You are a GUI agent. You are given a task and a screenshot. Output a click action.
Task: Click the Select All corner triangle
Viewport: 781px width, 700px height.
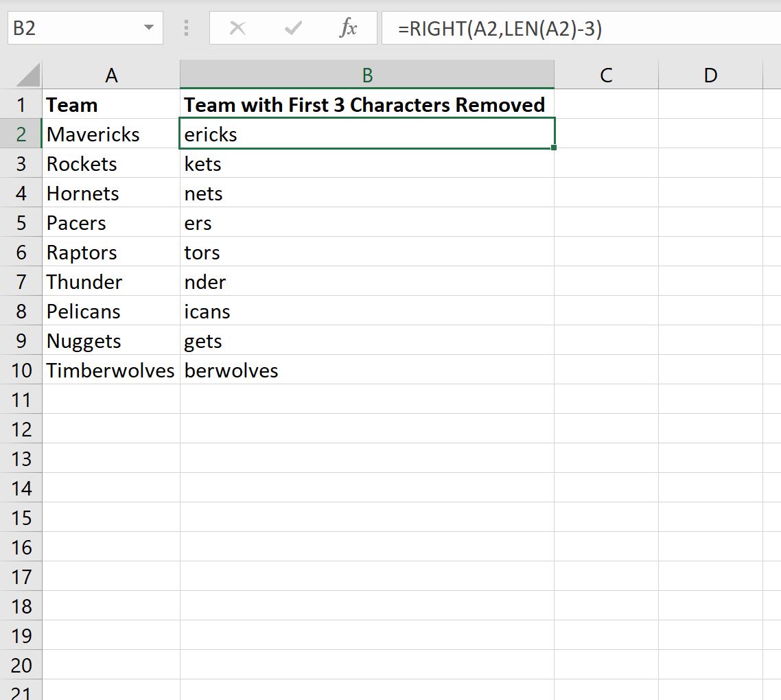point(27,75)
